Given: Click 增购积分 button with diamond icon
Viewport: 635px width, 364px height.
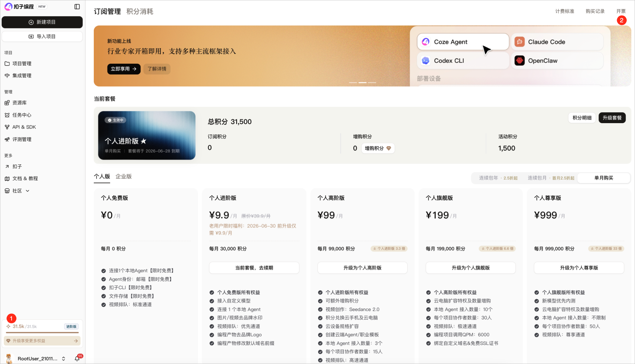Looking at the screenshot, I should tap(378, 148).
